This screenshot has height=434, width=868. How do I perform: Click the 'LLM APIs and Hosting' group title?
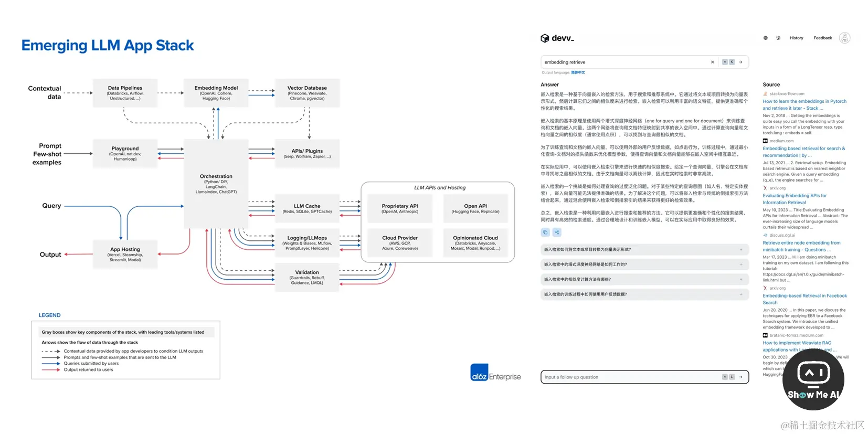pyautogui.click(x=440, y=187)
